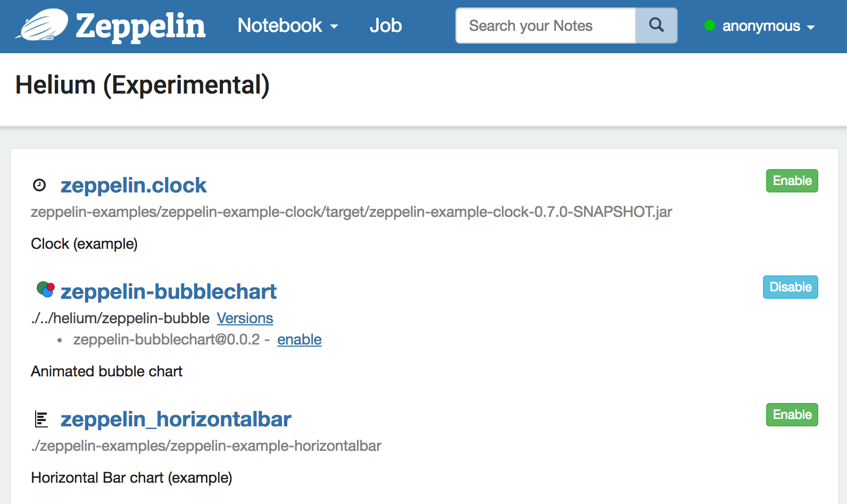Click the magnifier search button

pos(657,26)
